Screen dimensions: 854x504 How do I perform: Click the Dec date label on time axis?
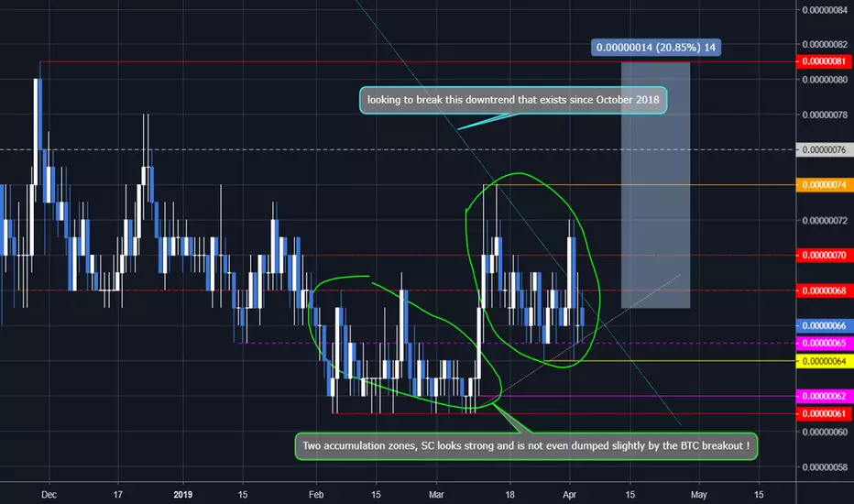pos(49,495)
